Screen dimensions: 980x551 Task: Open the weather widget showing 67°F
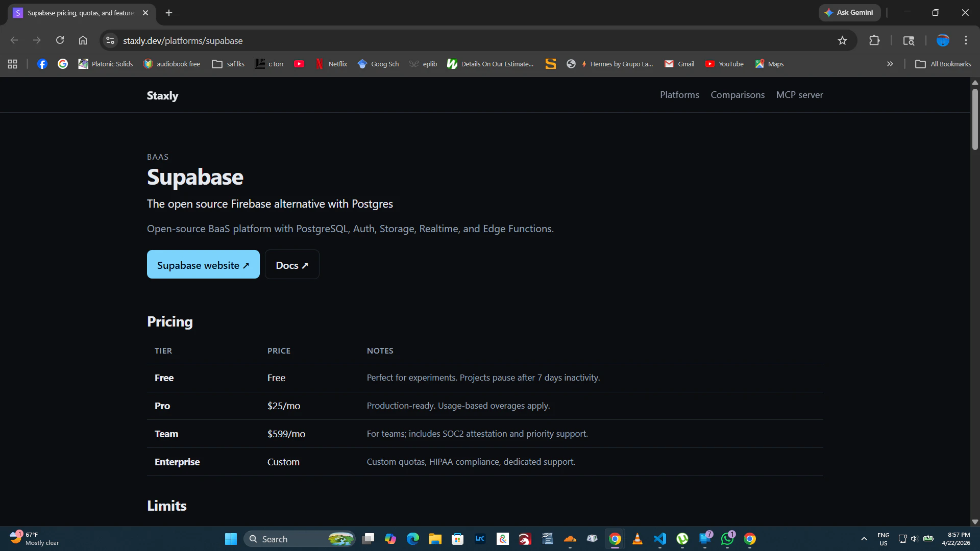[35, 539]
